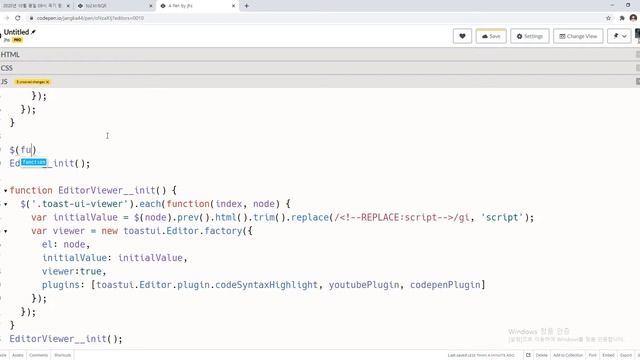Select the 'function' autocomplete suggestion
Viewport: 640px width, 360px height.
[x=34, y=162]
